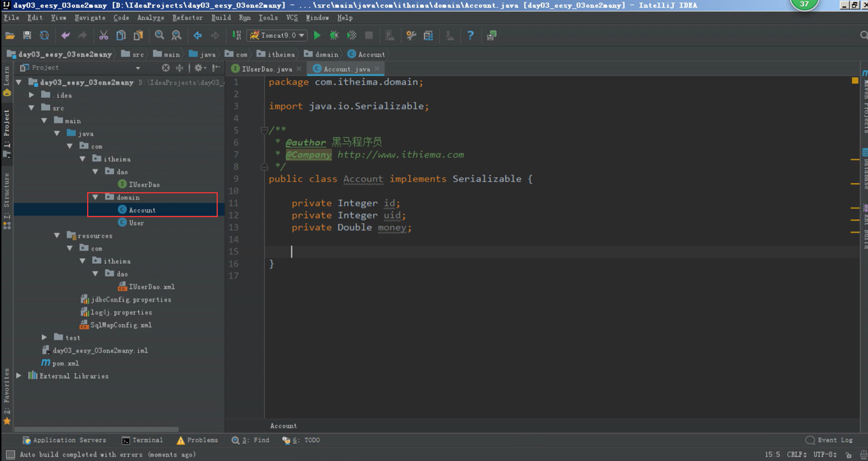Click the Cut scissors icon

click(x=103, y=35)
